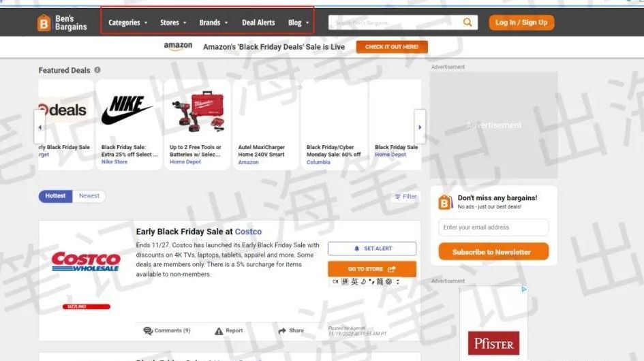Open the Columbia store link
Viewport: 644px width, 361px height.
pos(318,162)
